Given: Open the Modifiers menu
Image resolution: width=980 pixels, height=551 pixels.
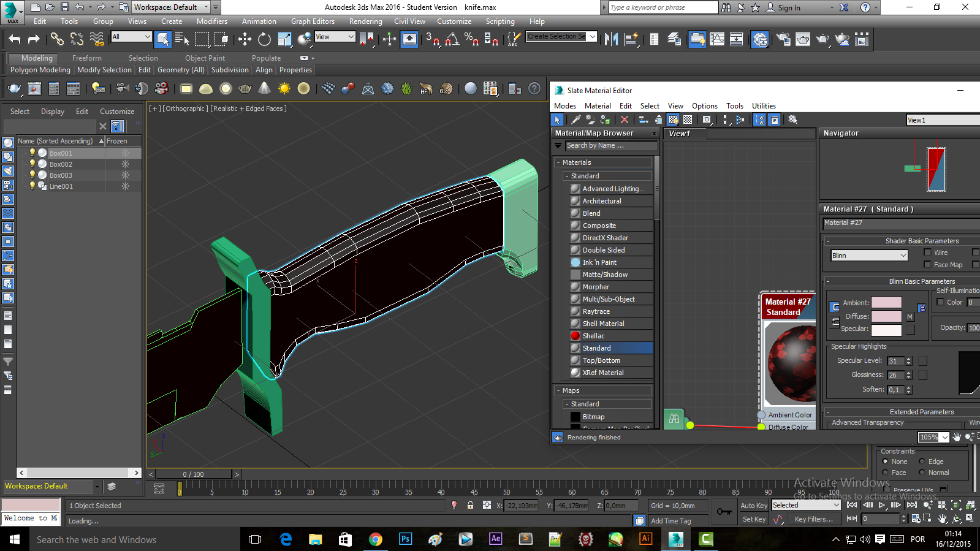Looking at the screenshot, I should pyautogui.click(x=212, y=21).
